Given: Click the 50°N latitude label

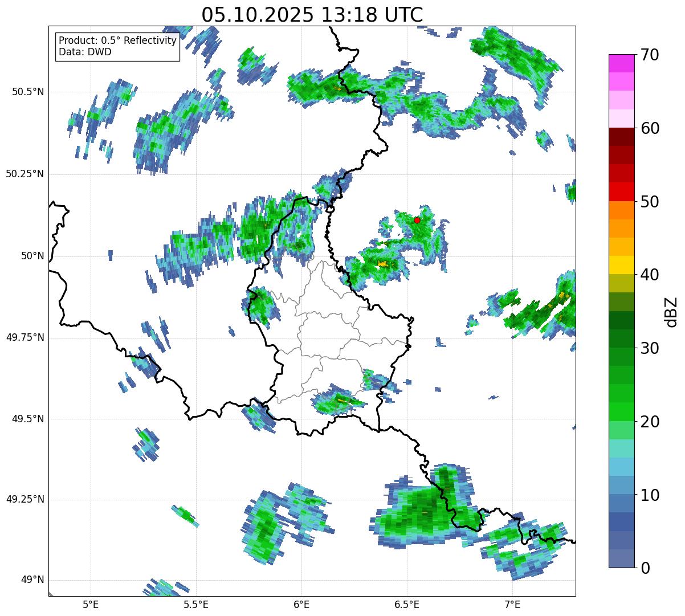Looking at the screenshot, I should [x=32, y=256].
